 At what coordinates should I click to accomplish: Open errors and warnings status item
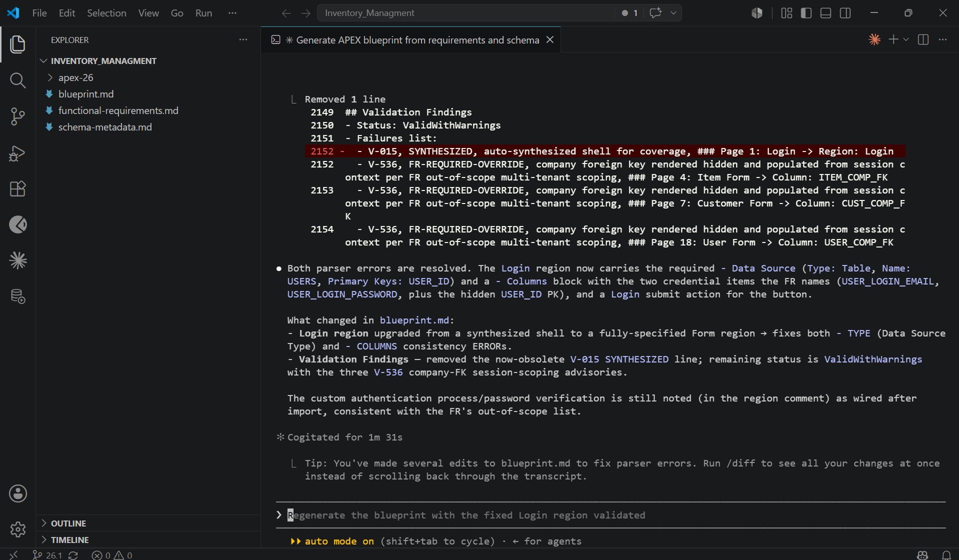(112, 555)
